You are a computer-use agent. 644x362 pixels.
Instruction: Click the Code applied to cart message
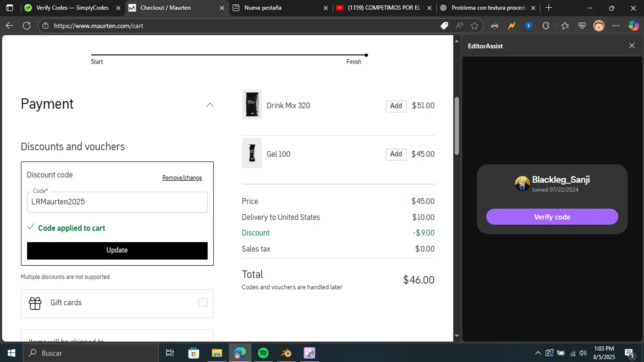coord(72,228)
